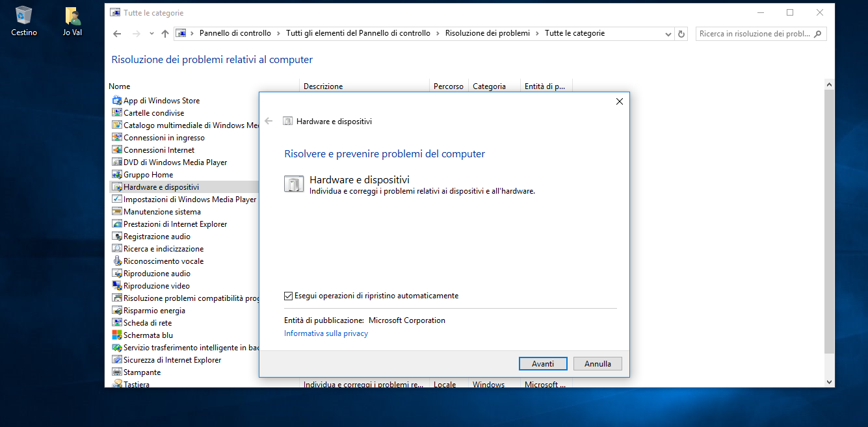Screen dimensions: 868x427
Task: Click the scrollbar up arrow
Action: point(829,85)
